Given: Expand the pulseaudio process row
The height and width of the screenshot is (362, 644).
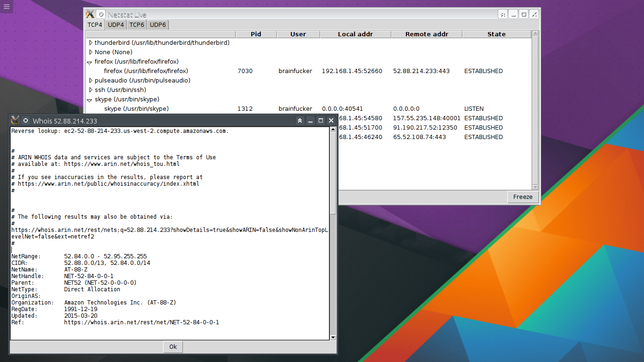Looking at the screenshot, I should click(x=91, y=80).
